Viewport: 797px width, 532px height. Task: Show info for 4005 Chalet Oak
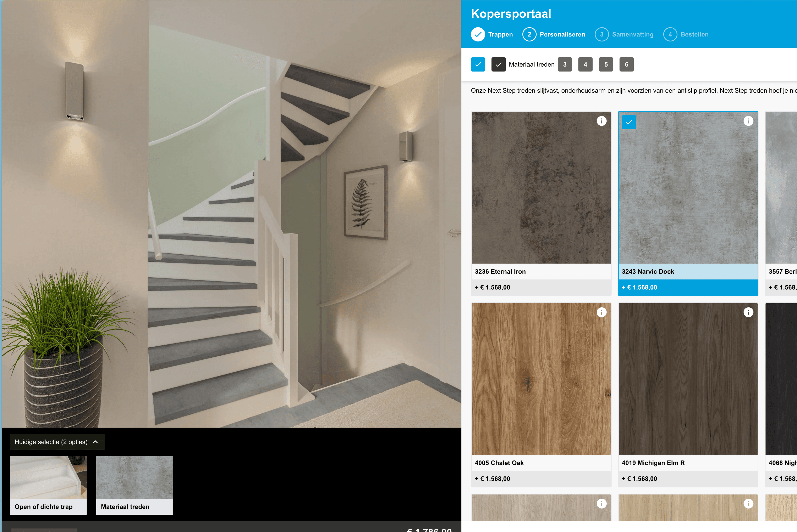pos(601,312)
